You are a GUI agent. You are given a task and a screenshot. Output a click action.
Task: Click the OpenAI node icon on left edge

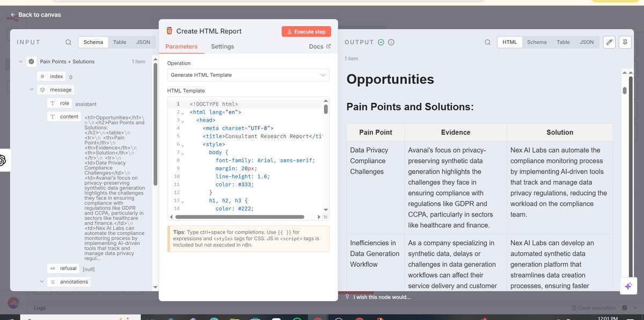3,160
